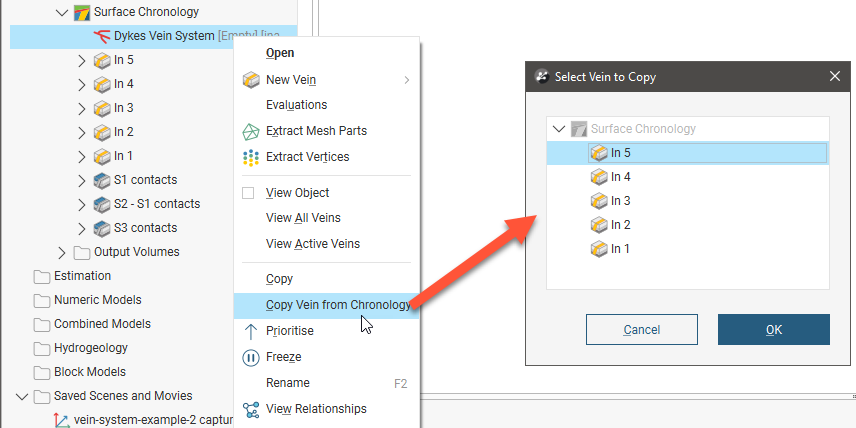Click the View Relationships icon
The image size is (856, 428).
point(251,409)
